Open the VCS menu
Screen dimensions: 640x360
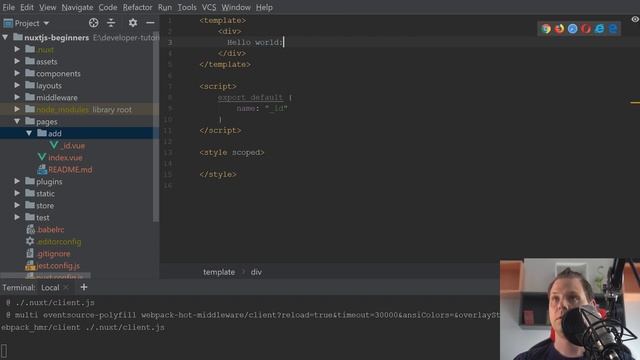(x=209, y=7)
